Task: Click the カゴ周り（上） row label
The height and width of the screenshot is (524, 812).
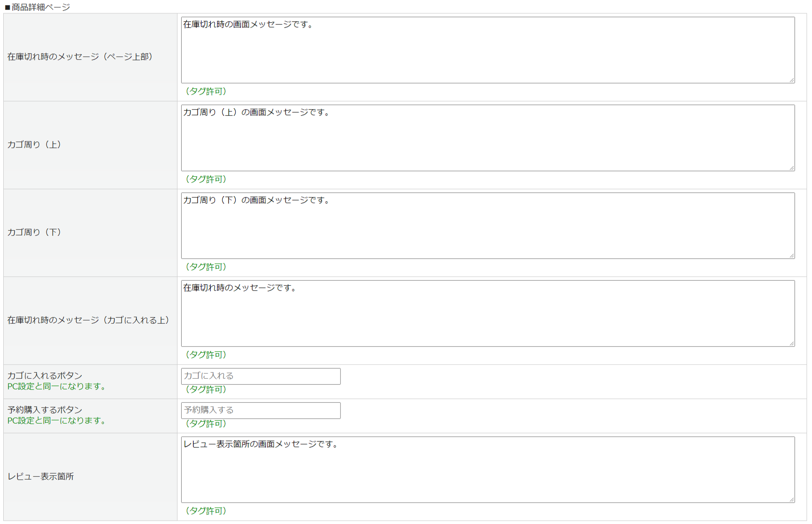Action: (x=34, y=145)
